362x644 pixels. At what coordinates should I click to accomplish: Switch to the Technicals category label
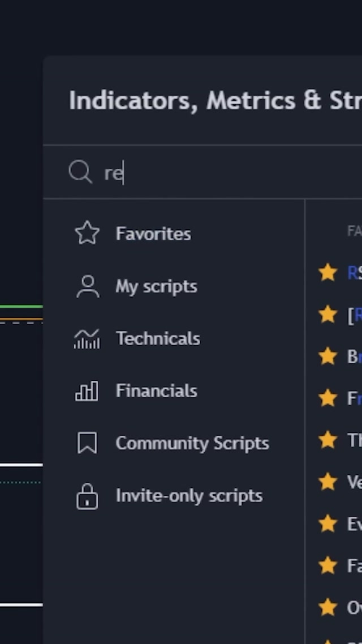(158, 338)
